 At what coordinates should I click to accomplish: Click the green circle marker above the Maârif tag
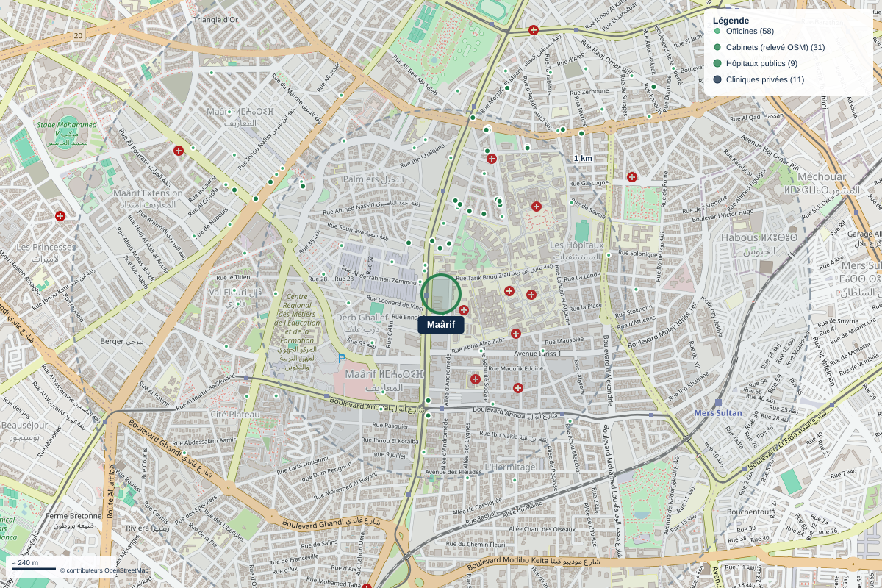coord(441,294)
